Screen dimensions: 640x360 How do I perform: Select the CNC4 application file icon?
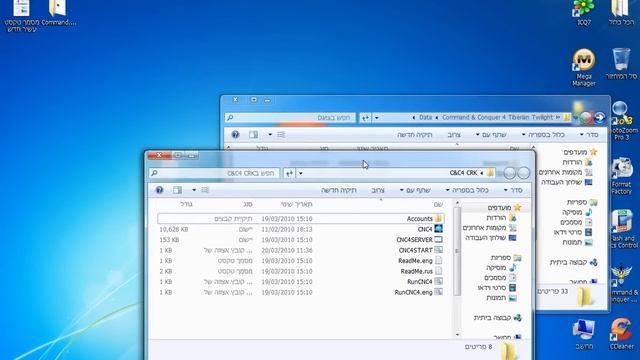point(438,229)
